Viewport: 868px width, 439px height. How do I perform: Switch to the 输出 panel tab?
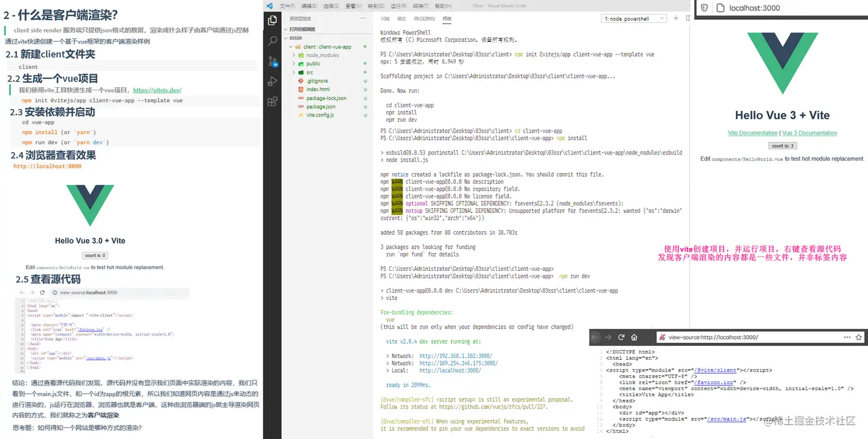coord(402,19)
